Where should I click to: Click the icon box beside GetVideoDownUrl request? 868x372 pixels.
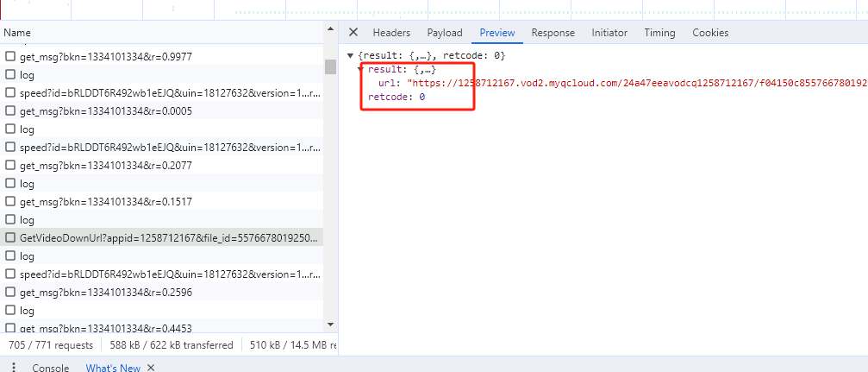tap(10, 238)
